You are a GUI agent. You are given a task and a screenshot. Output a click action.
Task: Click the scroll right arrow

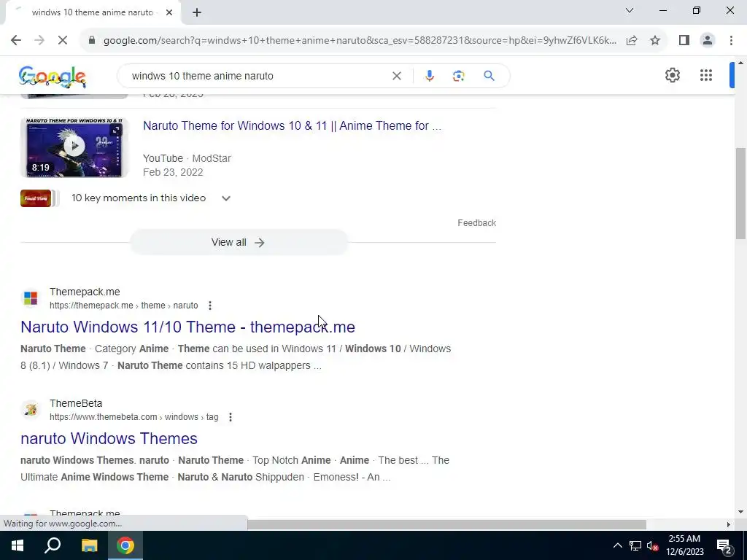pos(728,524)
